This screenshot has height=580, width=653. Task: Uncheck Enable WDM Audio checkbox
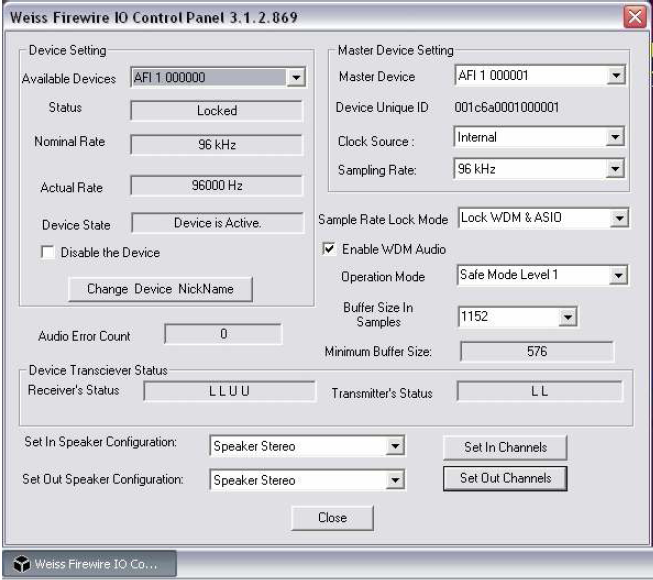[x=327, y=248]
